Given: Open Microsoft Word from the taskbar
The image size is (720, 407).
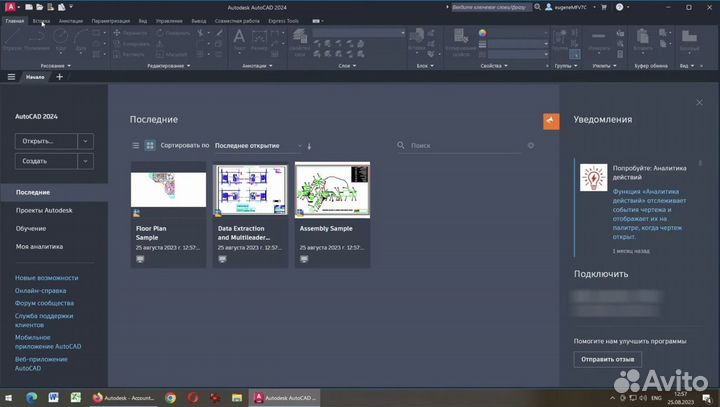Looking at the screenshot, I should [54, 397].
